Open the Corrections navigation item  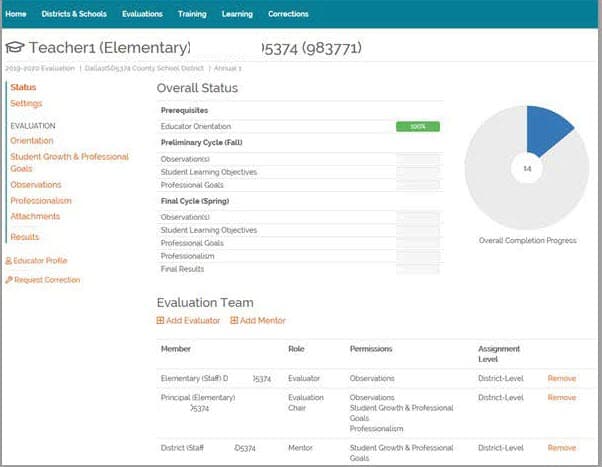pyautogui.click(x=288, y=14)
